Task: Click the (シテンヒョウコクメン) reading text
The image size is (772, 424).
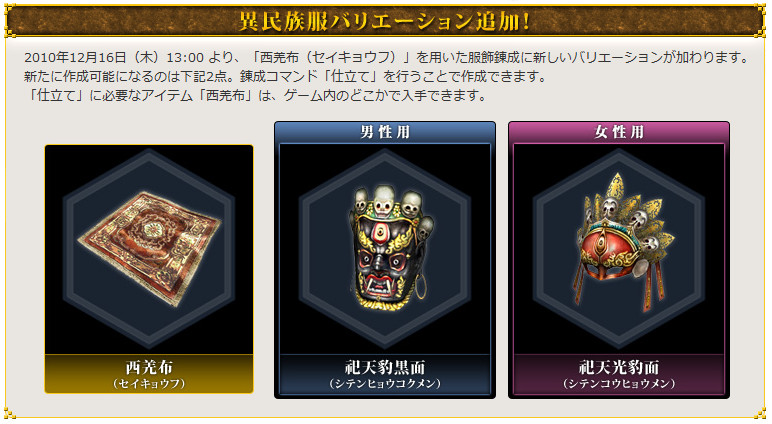Action: 385,384
